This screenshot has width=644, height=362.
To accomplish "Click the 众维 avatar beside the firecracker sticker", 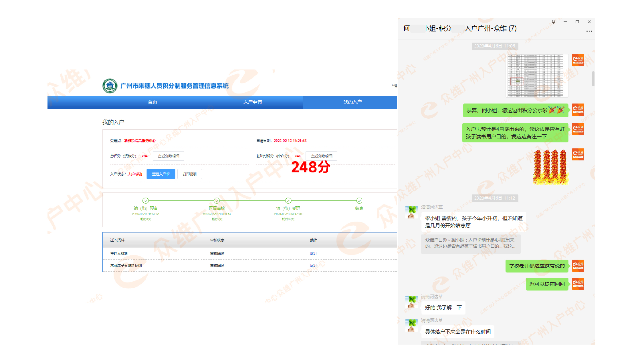I will pos(578,154).
